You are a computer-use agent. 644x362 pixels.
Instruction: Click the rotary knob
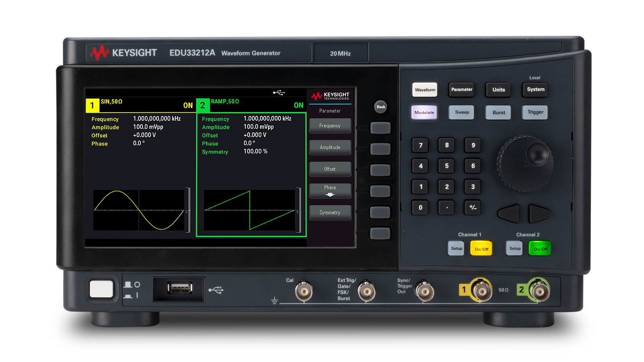[525, 163]
